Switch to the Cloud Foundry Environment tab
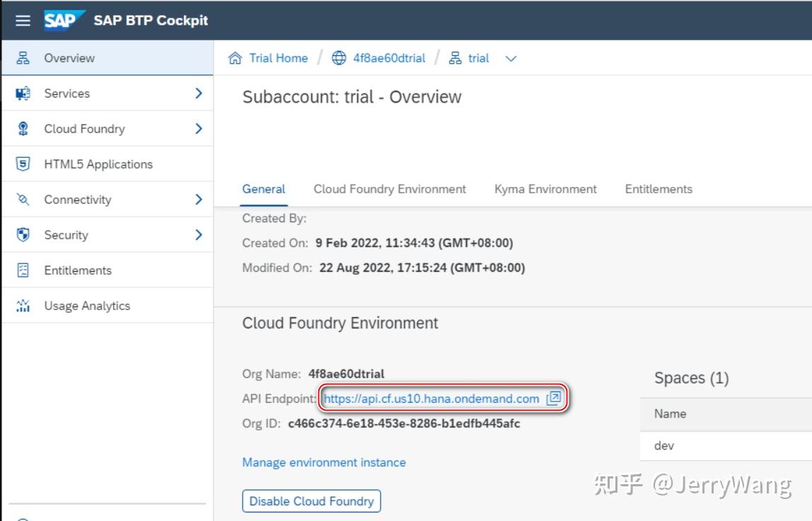The height and width of the screenshot is (521, 812). click(389, 189)
